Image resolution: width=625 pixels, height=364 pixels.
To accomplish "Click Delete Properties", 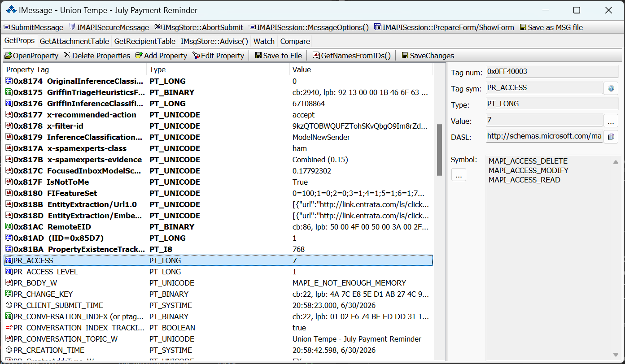I will [97, 56].
